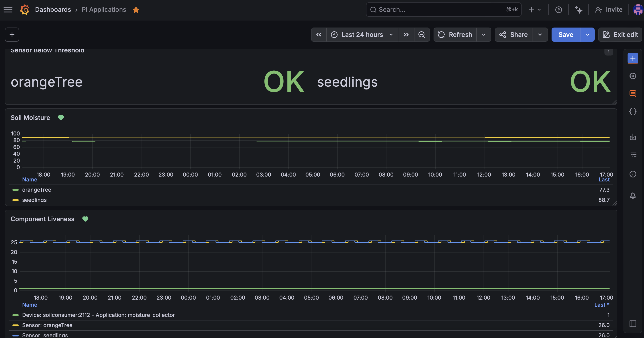Toggle moisture_collector device series in legend
The height and width of the screenshot is (338, 644).
point(98,315)
